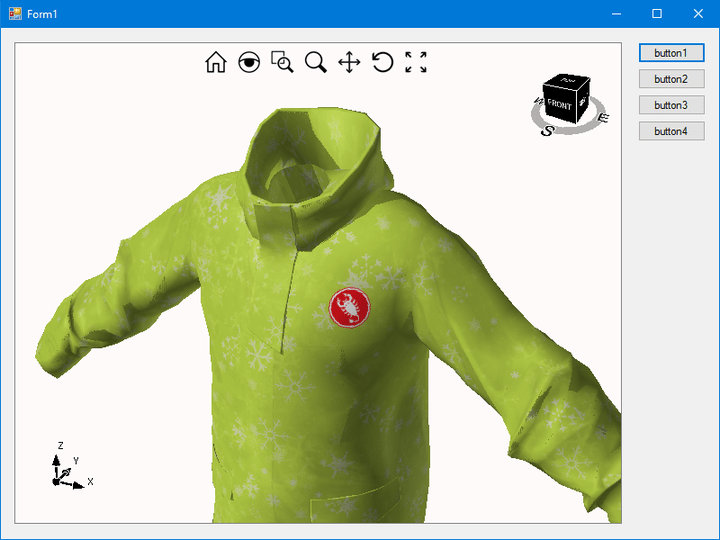Image resolution: width=720 pixels, height=540 pixels.
Task: Click the E compass label
Action: (x=603, y=119)
